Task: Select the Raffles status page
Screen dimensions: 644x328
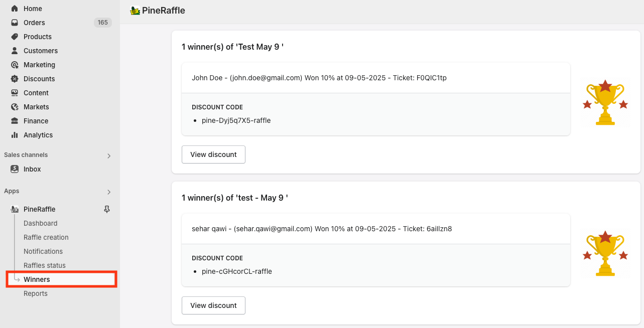Action: 45,265
